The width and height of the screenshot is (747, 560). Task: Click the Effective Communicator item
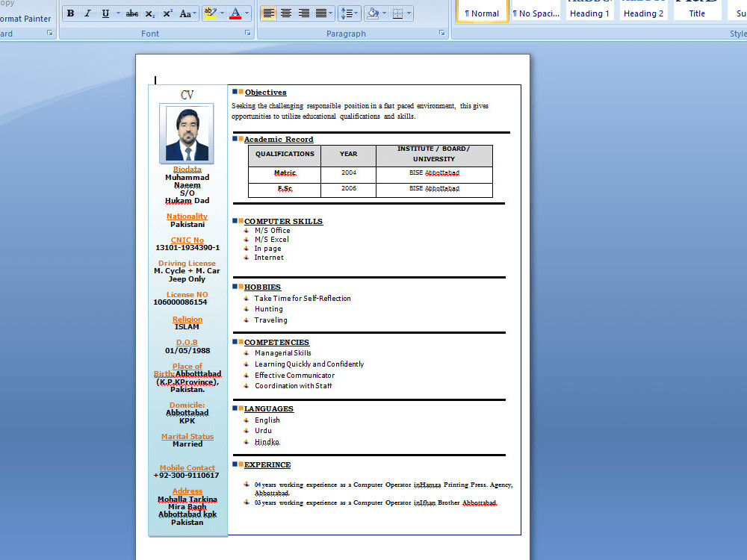[x=294, y=376]
